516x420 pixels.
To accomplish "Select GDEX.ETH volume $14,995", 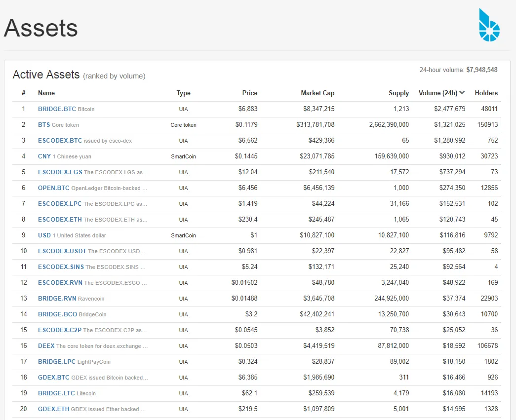I will 454,409.
